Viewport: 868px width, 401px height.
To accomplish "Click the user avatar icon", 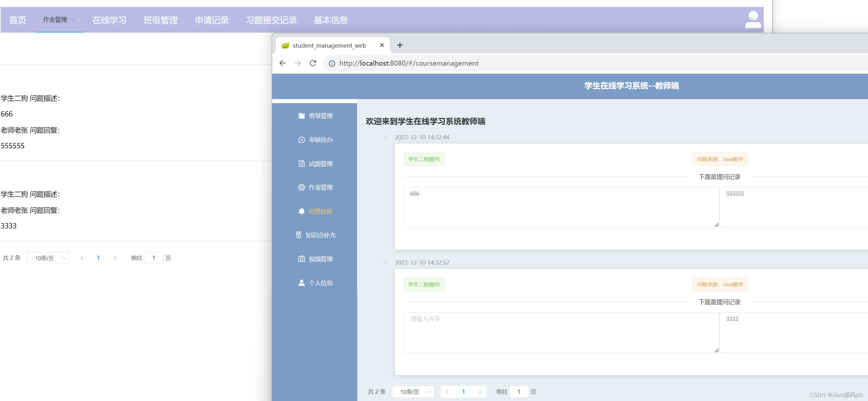I will 753,20.
